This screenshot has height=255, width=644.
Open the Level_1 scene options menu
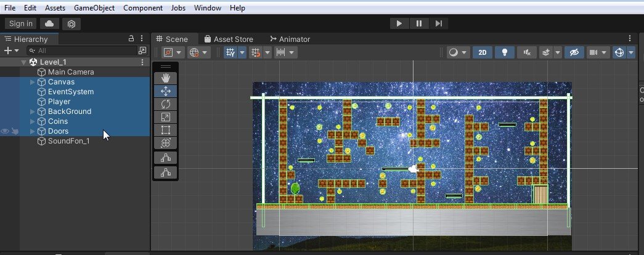pos(142,62)
